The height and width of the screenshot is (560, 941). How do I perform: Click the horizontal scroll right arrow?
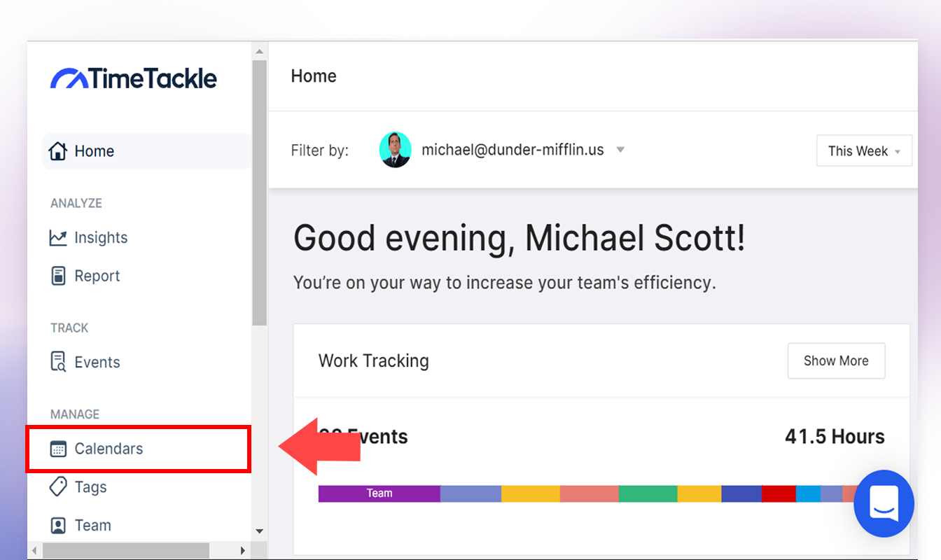pos(243,550)
